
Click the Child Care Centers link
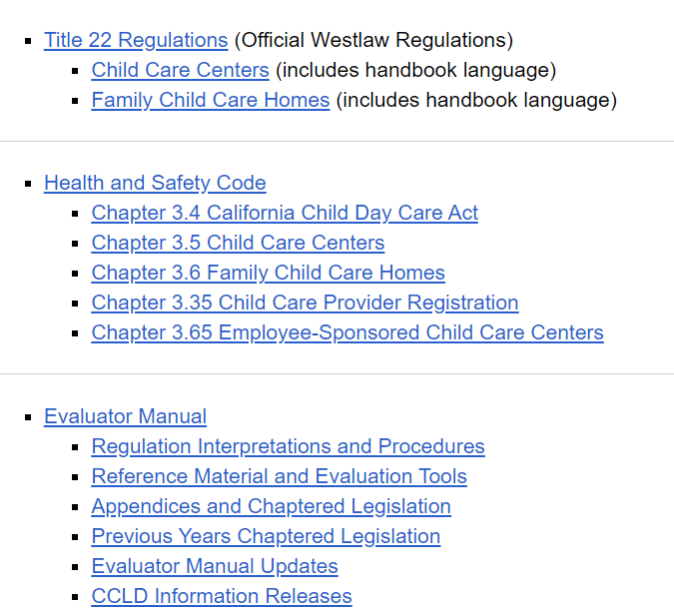click(x=180, y=71)
